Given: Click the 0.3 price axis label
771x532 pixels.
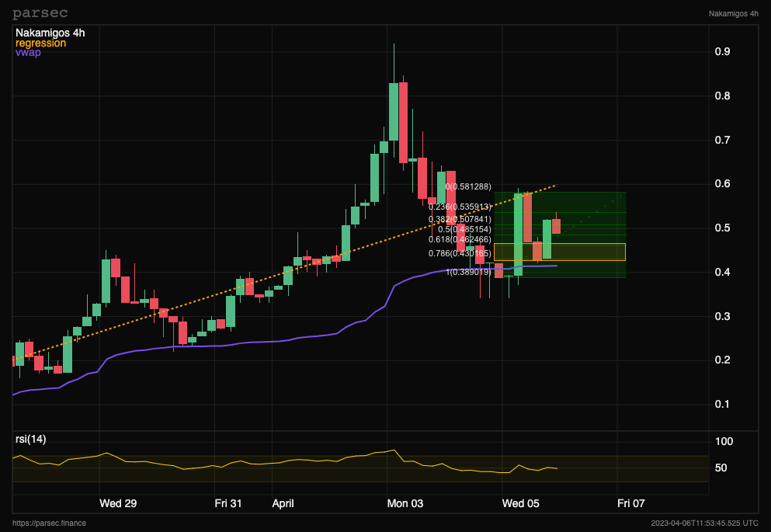Looking at the screenshot, I should pos(722,316).
